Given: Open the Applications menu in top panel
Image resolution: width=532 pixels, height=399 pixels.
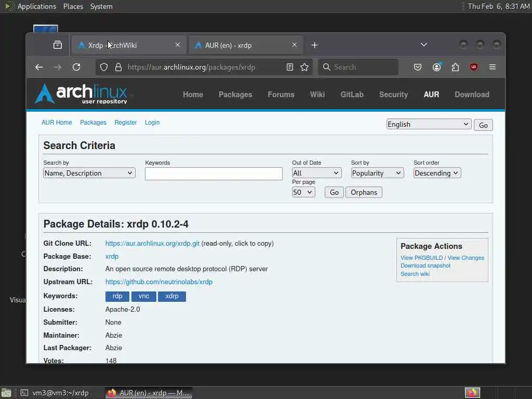Looking at the screenshot, I should click(37, 6).
